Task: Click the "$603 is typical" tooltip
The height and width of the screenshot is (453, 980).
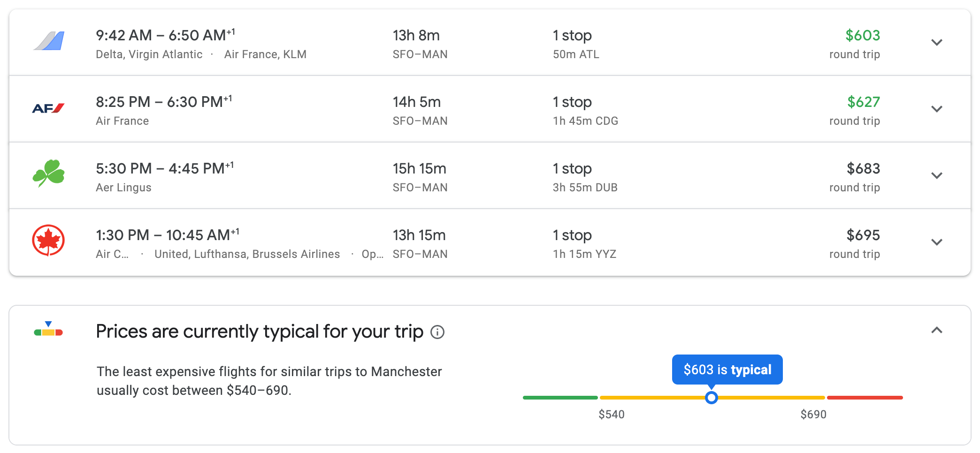Action: click(x=727, y=370)
